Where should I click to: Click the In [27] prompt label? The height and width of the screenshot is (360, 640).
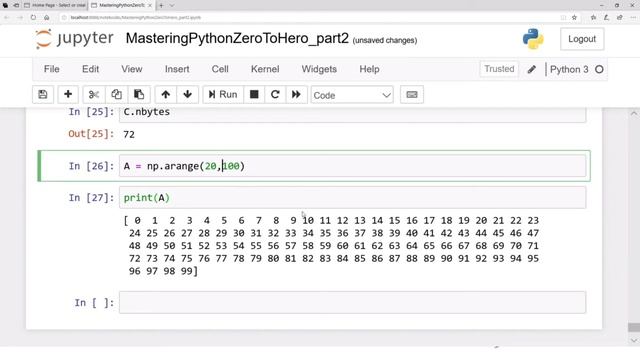91,198
